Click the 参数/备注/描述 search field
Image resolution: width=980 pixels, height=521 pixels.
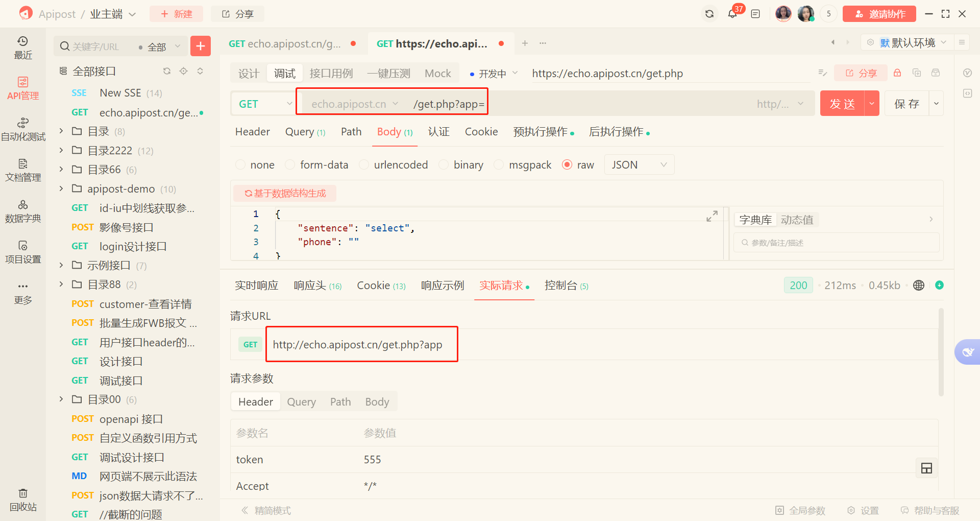[837, 243]
